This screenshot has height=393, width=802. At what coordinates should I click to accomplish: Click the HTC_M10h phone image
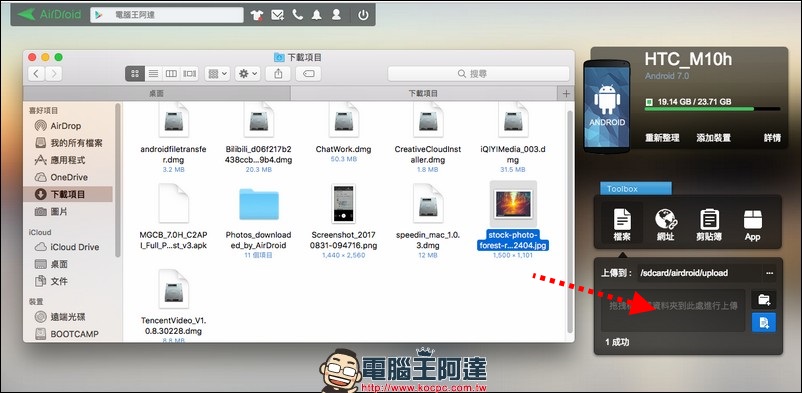click(x=607, y=106)
